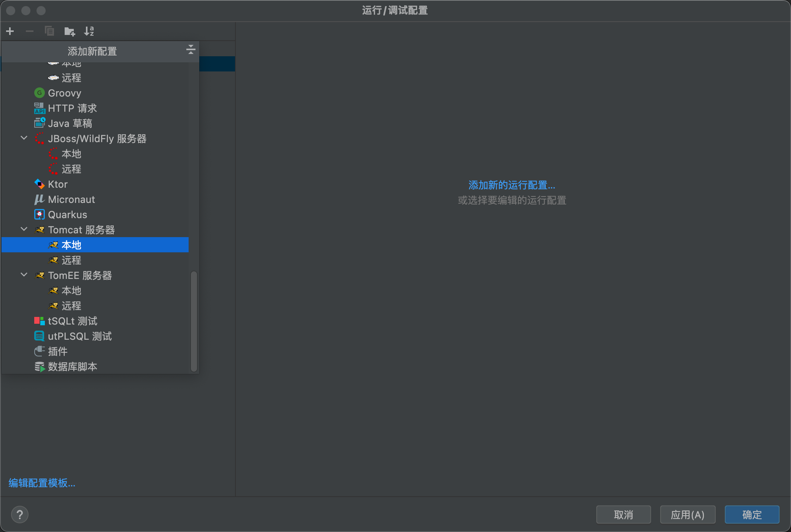The height and width of the screenshot is (532, 791).
Task: Click the Java 草稿 scratch icon
Action: 40,123
